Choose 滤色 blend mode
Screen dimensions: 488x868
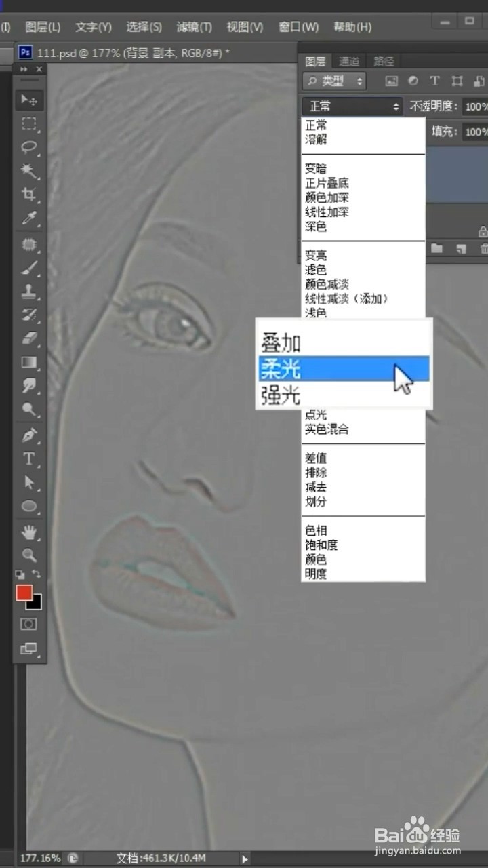click(x=316, y=270)
